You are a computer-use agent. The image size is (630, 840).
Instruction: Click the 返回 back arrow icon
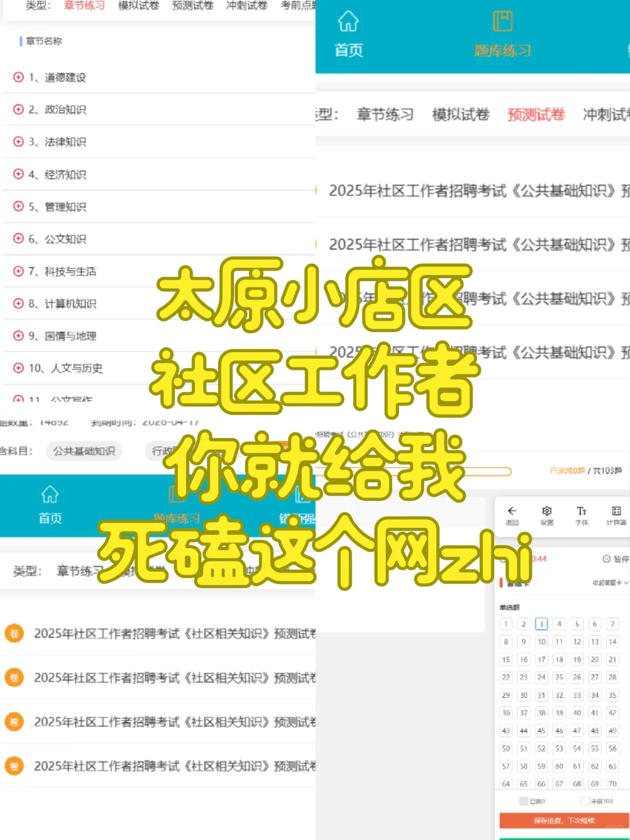tap(512, 510)
